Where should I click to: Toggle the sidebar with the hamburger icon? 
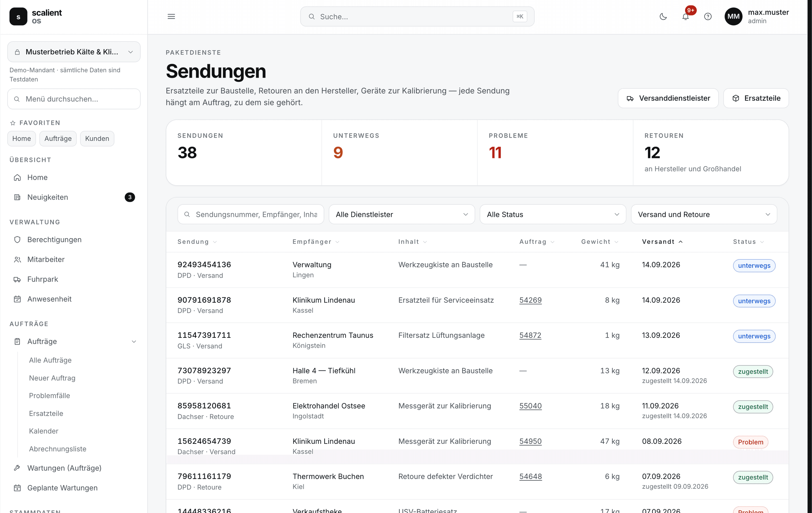pos(171,17)
